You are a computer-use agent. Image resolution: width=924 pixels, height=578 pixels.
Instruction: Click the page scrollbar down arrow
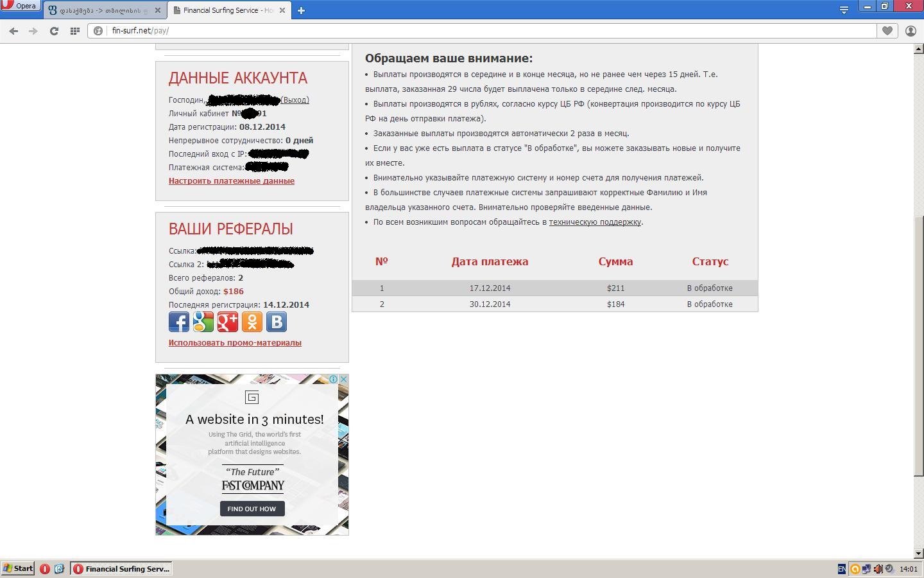point(919,553)
